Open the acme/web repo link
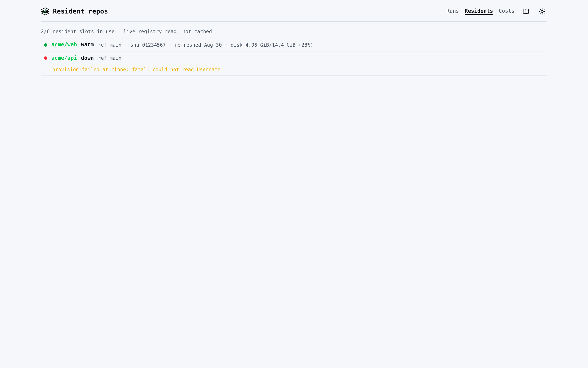Viewport: 588px width, 368px height. (64, 45)
